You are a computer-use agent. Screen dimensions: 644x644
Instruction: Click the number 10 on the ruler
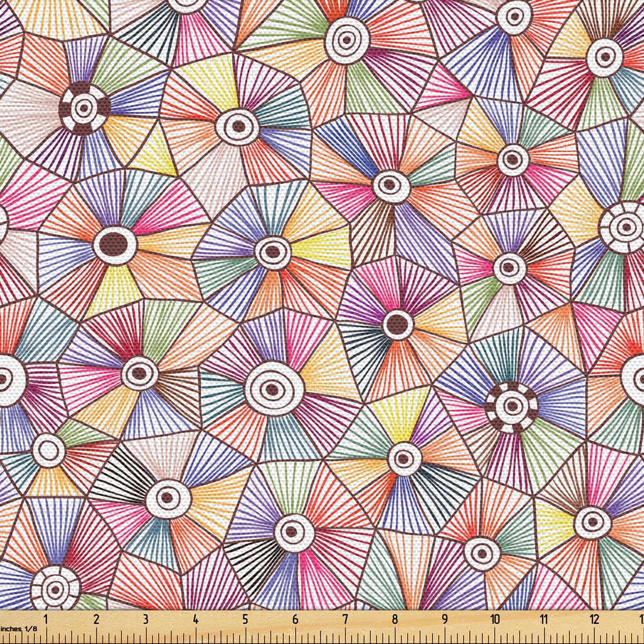click(x=495, y=619)
